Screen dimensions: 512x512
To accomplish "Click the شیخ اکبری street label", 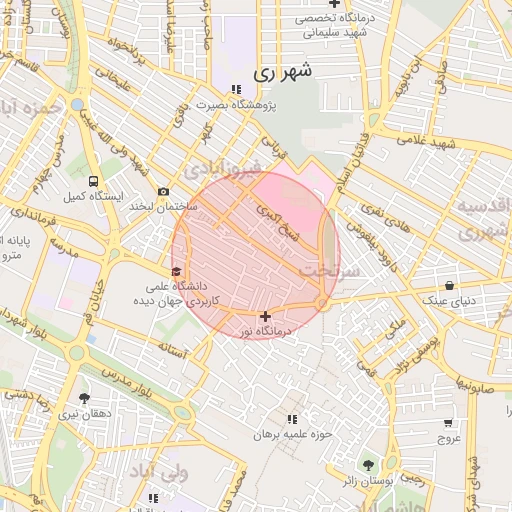I will tap(277, 223).
